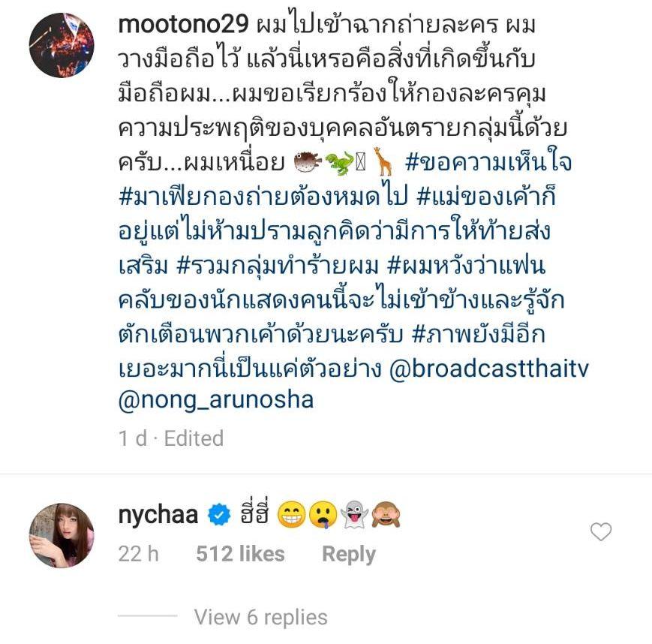This screenshot has height=644, width=652.
Task: Open hashtag #รวมกลุ่มทำร้ายผม
Action: [278, 265]
